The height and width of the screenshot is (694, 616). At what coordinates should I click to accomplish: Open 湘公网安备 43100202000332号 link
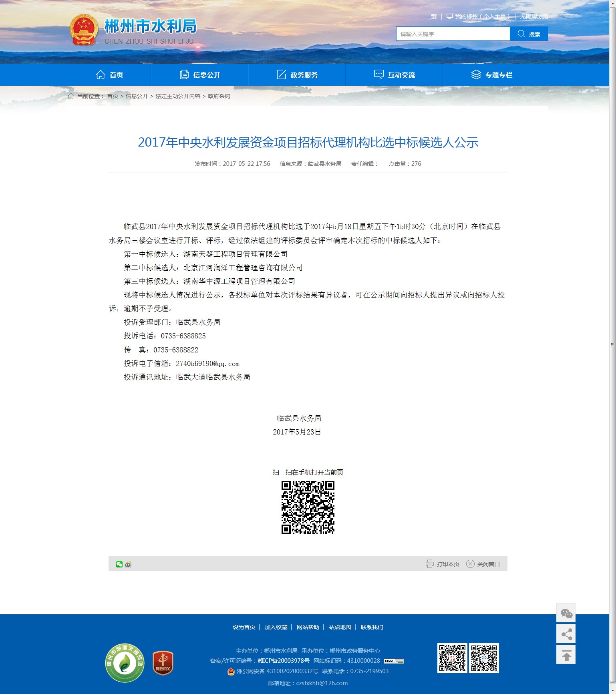pos(277,671)
